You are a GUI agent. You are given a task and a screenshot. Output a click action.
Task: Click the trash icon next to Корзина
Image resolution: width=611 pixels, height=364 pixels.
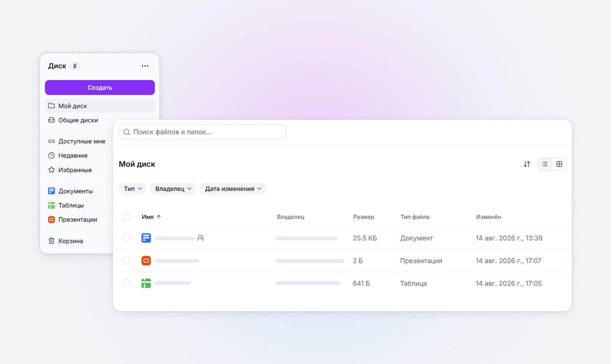coord(52,241)
